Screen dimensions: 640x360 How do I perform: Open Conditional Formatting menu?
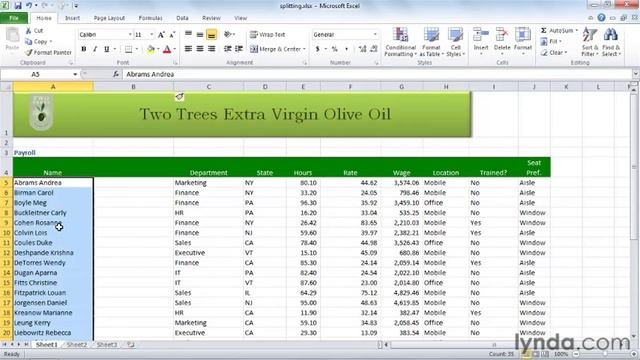pos(400,42)
